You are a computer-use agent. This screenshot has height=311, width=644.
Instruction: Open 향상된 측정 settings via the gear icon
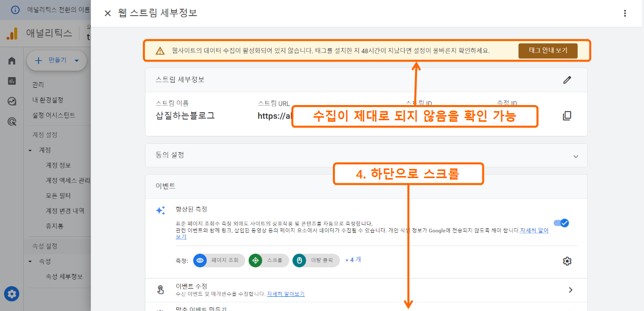point(567,261)
